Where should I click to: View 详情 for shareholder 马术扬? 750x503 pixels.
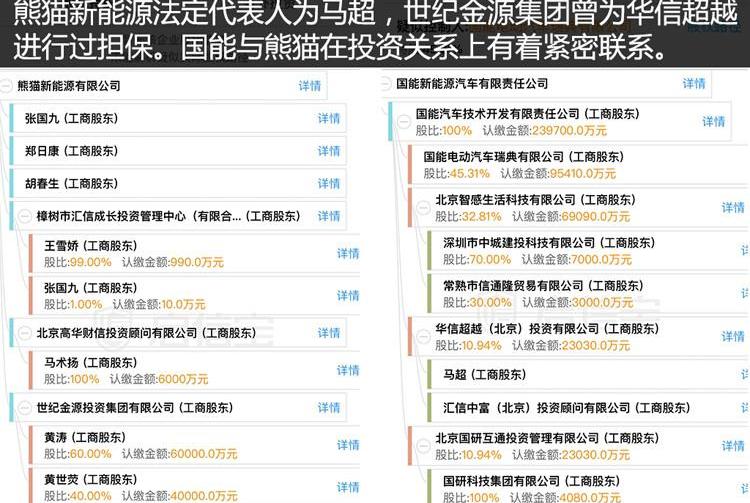pyautogui.click(x=347, y=370)
